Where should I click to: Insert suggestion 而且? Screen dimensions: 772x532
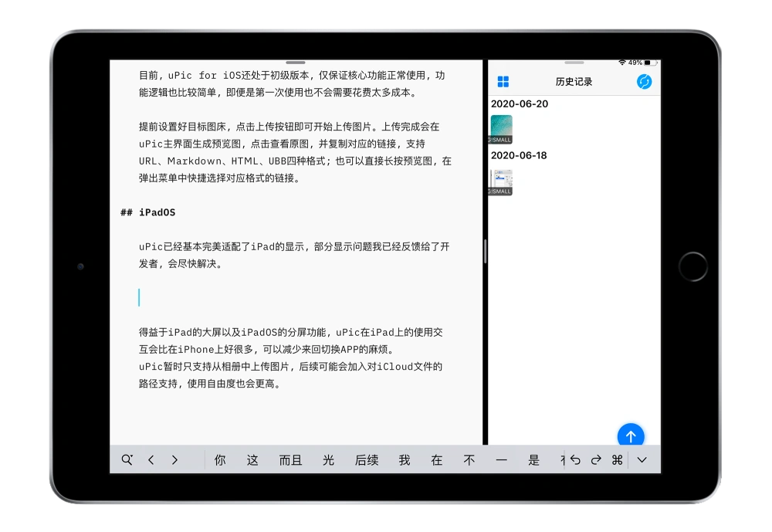coord(290,460)
